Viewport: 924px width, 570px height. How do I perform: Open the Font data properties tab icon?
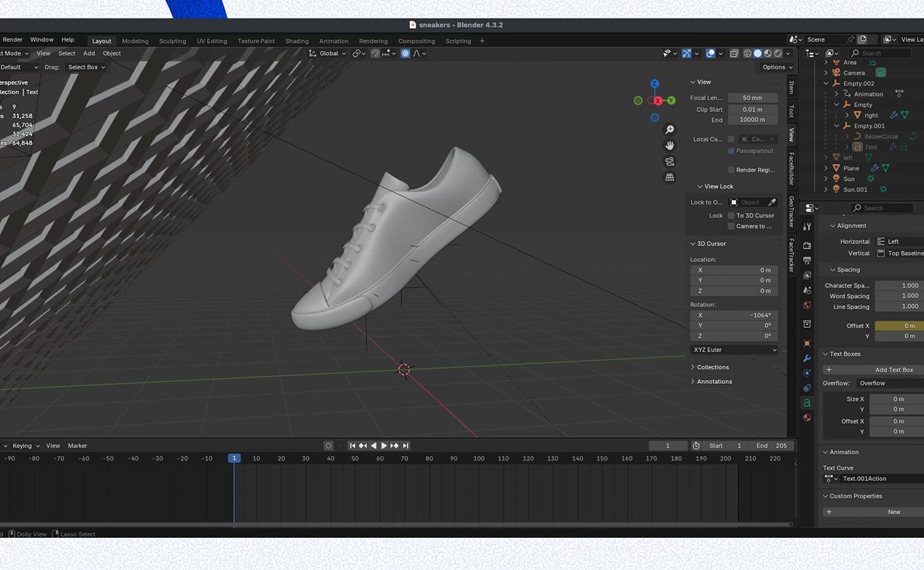click(x=807, y=403)
